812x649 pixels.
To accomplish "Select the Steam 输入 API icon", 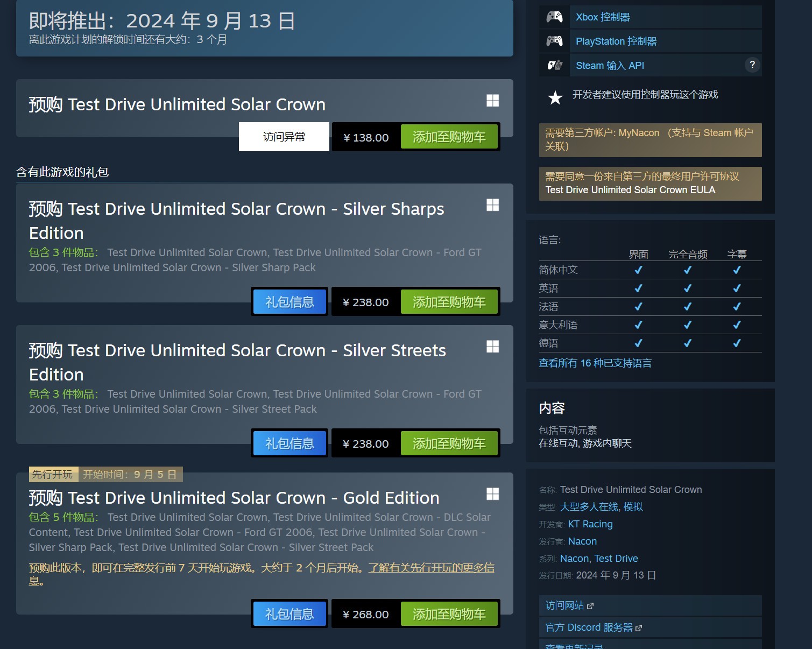I will [x=554, y=65].
